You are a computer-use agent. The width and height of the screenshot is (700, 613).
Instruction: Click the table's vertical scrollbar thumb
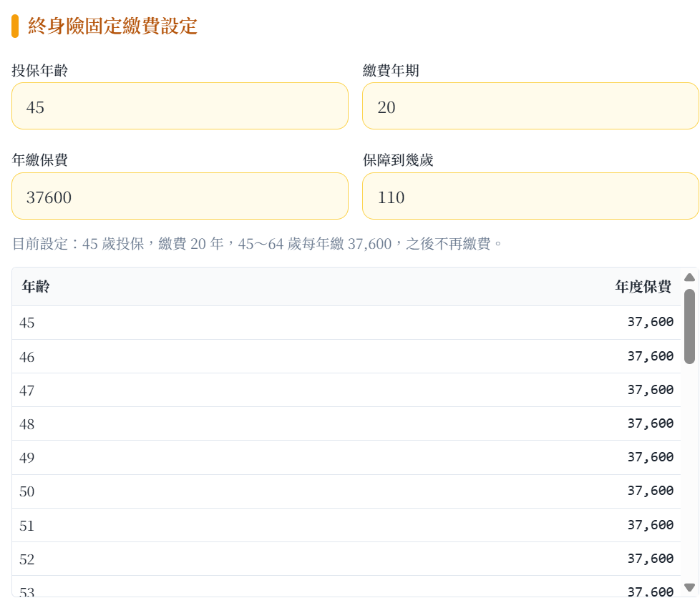point(690,326)
